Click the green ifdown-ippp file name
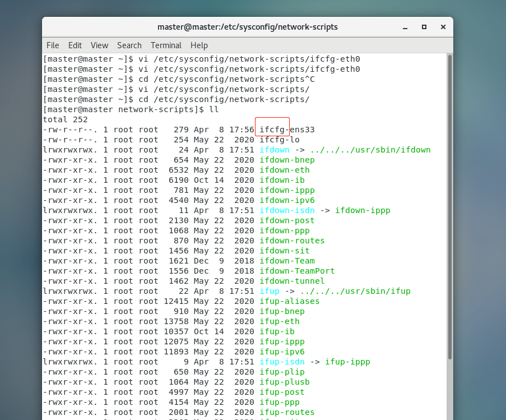 (x=287, y=190)
